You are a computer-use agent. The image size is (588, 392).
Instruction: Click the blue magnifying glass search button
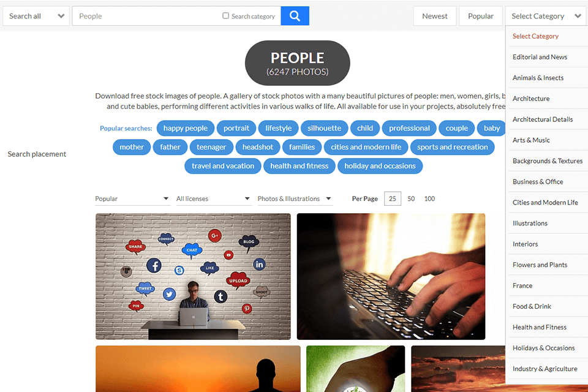pyautogui.click(x=295, y=16)
